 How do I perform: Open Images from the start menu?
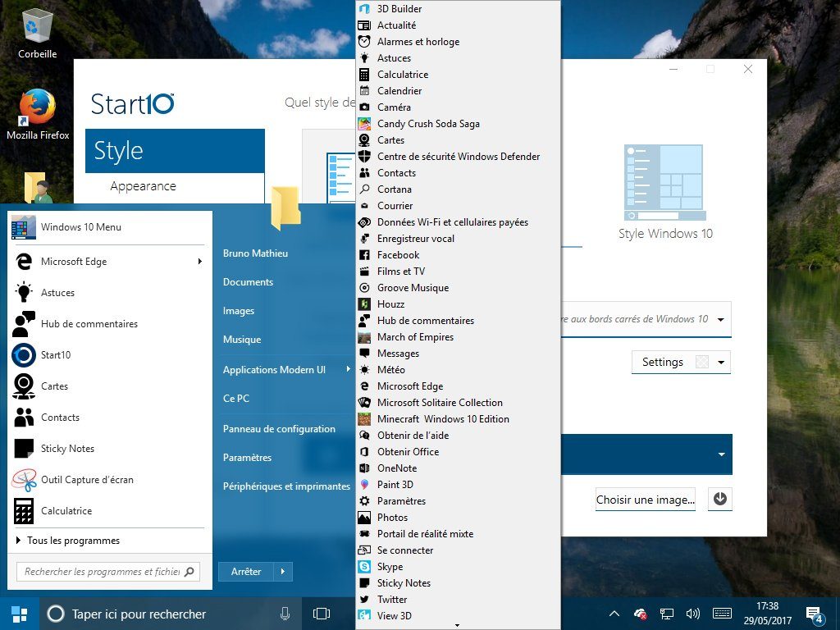click(239, 311)
